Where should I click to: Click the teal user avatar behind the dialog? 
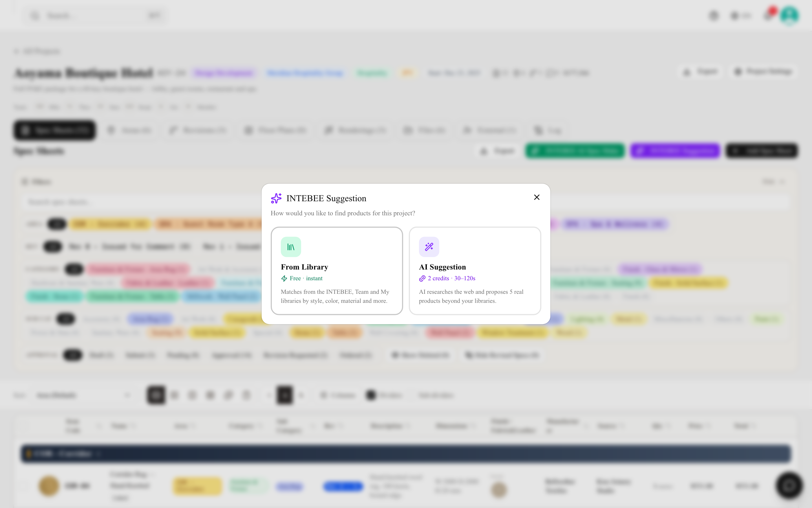tap(789, 16)
